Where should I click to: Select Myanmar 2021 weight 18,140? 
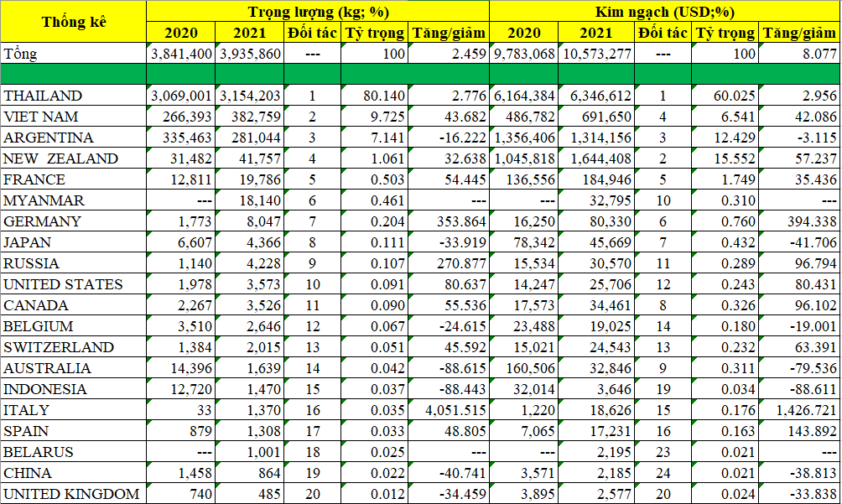tap(250, 200)
